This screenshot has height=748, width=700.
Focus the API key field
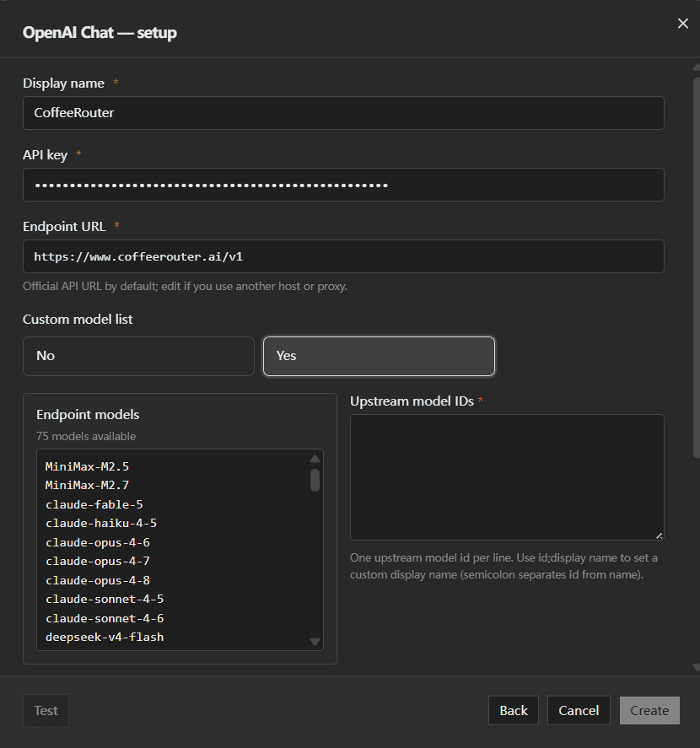[343, 185]
